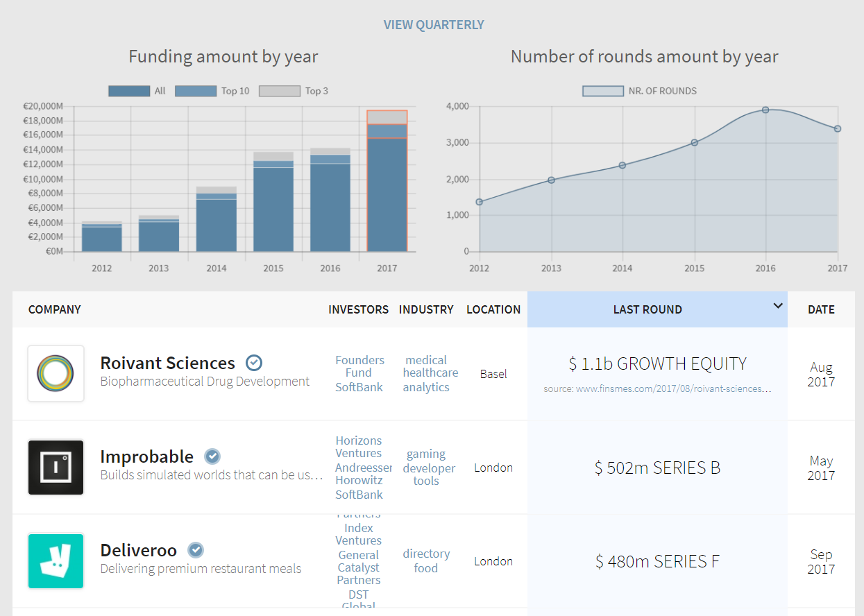Click the Deliveroo company logo
Image resolution: width=864 pixels, height=616 pixels.
pyautogui.click(x=56, y=561)
